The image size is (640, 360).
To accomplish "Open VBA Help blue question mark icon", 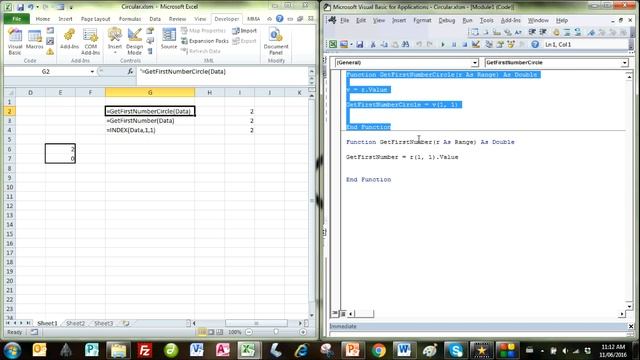I will point(535,44).
